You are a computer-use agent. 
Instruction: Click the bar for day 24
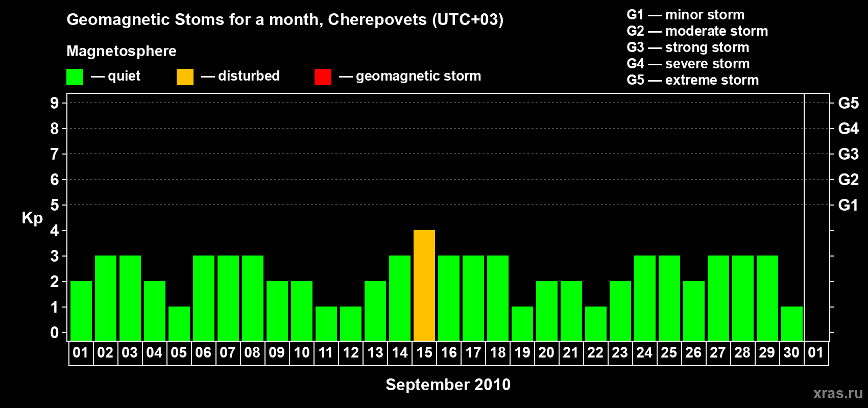(645, 298)
